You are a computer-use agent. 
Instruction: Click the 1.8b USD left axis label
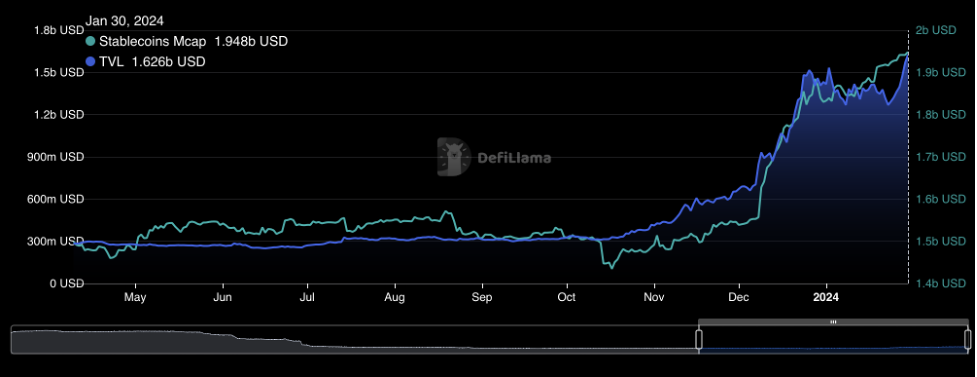59,30
